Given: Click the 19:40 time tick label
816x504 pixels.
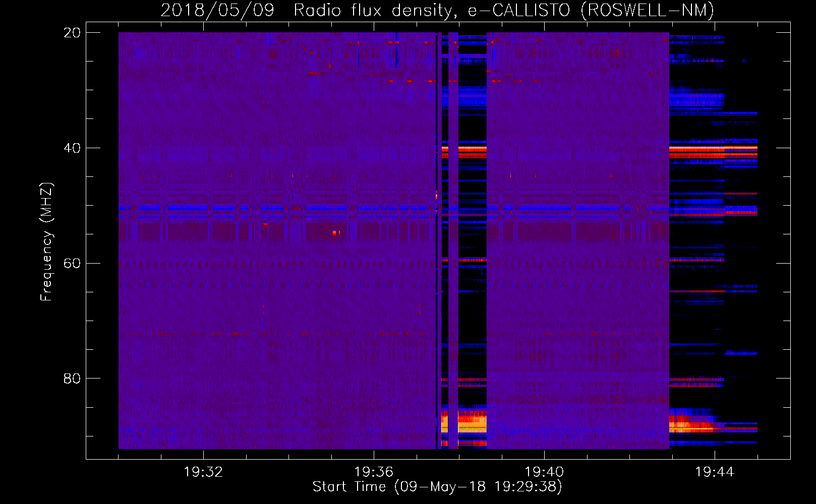Looking at the screenshot, I should coord(544,472).
